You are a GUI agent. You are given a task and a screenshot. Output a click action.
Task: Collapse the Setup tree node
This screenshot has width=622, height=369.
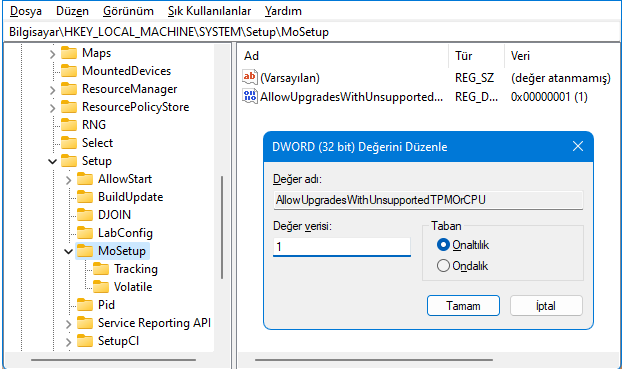pos(52,161)
